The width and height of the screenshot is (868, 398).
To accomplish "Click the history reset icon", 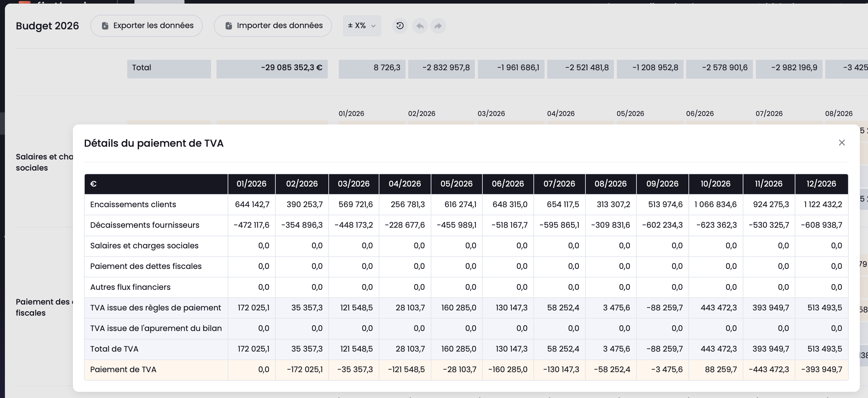I will point(400,26).
